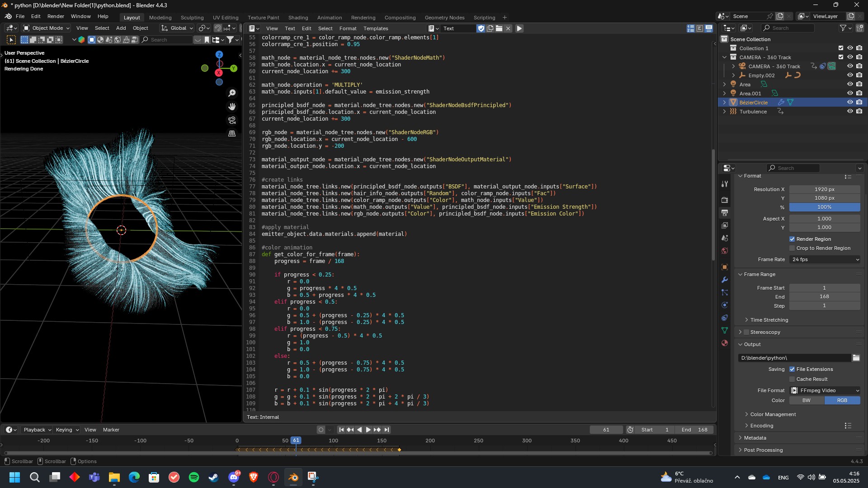The image size is (868, 488).
Task: Open the Render properties tab
Action: [725, 200]
